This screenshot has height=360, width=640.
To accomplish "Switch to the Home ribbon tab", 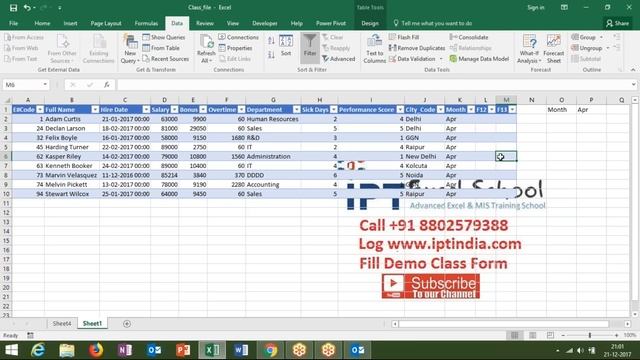I will coord(42,23).
